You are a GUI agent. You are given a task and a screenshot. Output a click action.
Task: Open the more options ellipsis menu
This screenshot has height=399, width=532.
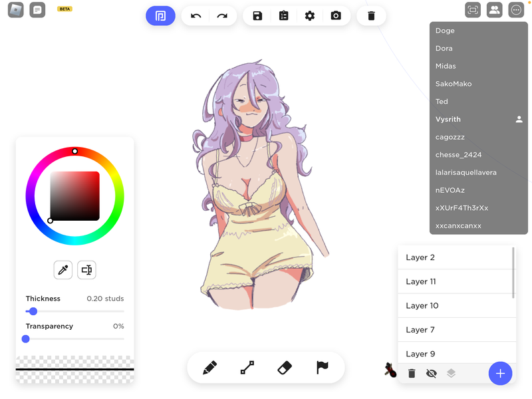[x=516, y=10]
